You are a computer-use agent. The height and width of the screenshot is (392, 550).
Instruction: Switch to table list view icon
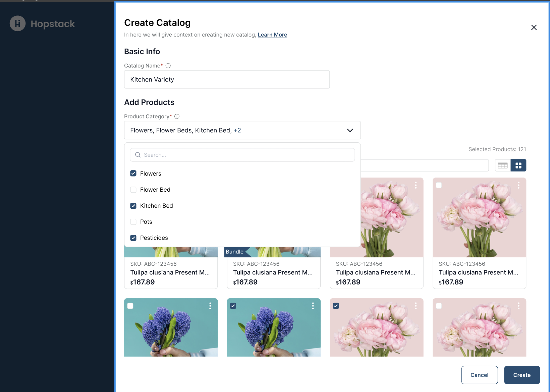click(502, 166)
